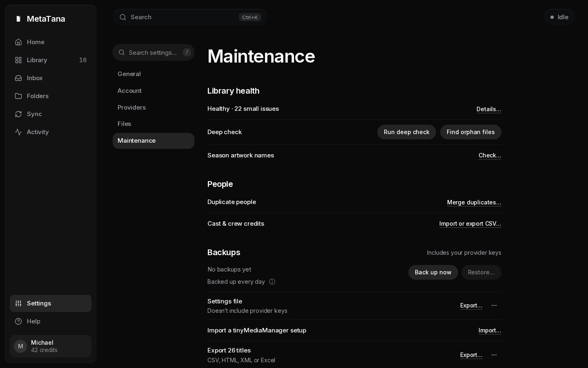Click Michael's avatar badge
The image size is (588, 368).
20,346
